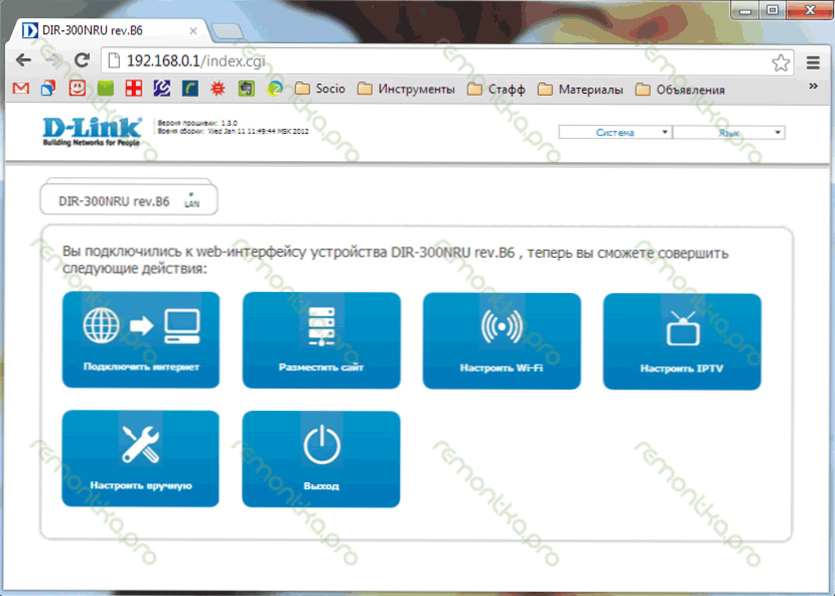The height and width of the screenshot is (596, 835).
Task: Open the Chrome hamburger menu
Action: pyautogui.click(x=813, y=62)
